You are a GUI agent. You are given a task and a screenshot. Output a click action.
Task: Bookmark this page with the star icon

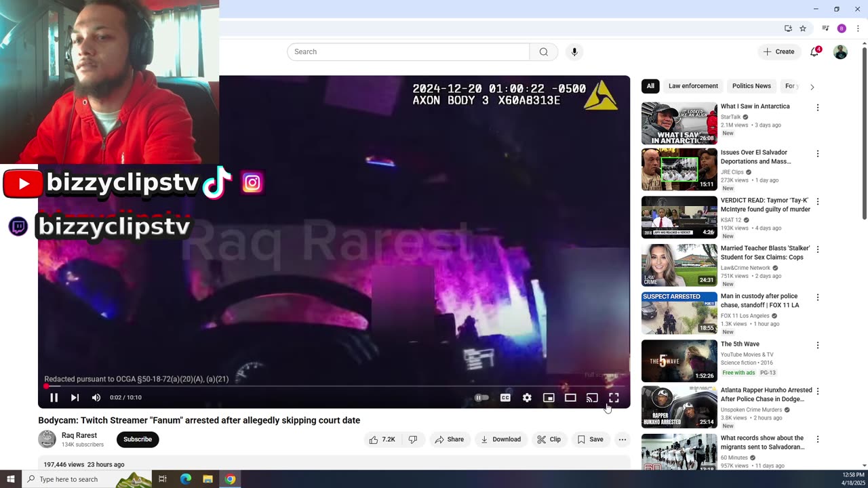point(803,28)
